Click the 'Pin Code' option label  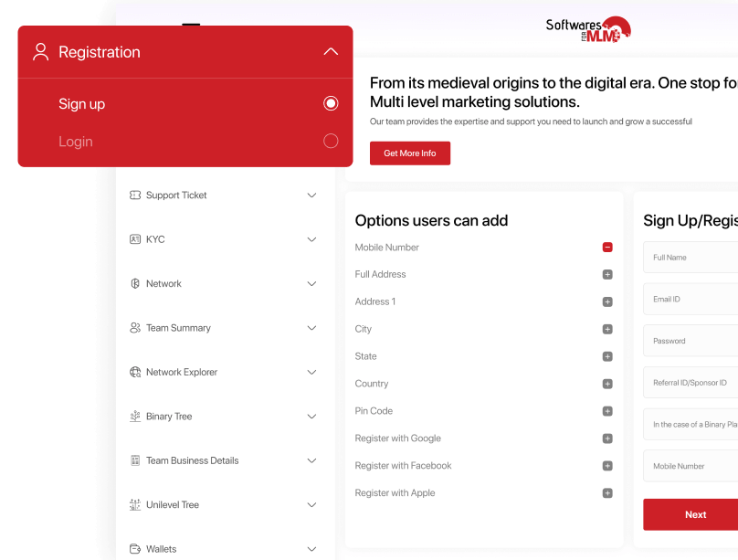(374, 411)
